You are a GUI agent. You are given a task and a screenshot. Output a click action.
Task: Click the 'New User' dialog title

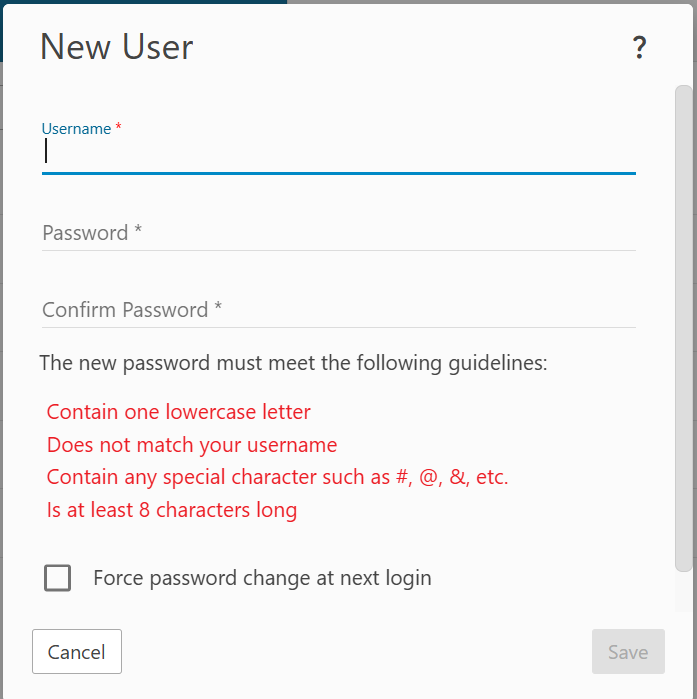pos(117,47)
